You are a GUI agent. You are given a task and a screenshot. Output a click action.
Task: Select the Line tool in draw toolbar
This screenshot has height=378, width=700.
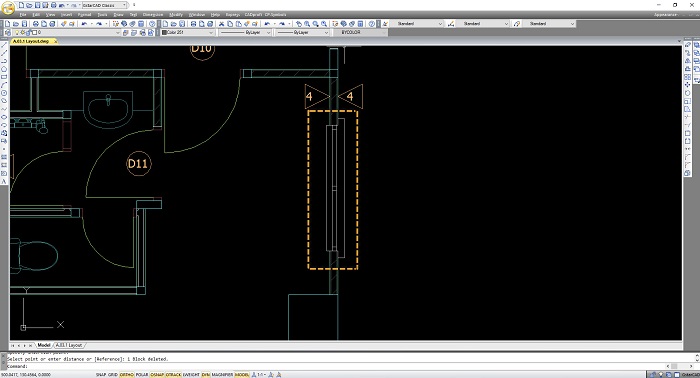pyautogui.click(x=4, y=45)
